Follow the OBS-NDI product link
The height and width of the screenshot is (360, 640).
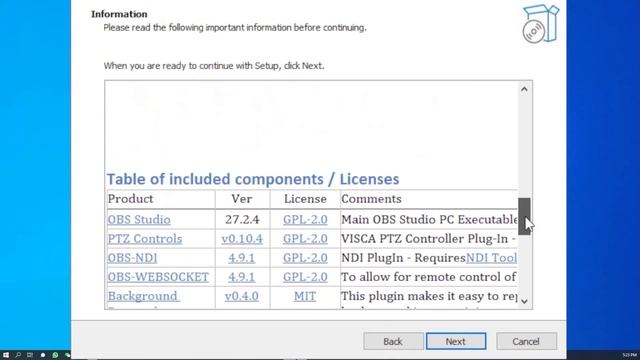[132, 258]
